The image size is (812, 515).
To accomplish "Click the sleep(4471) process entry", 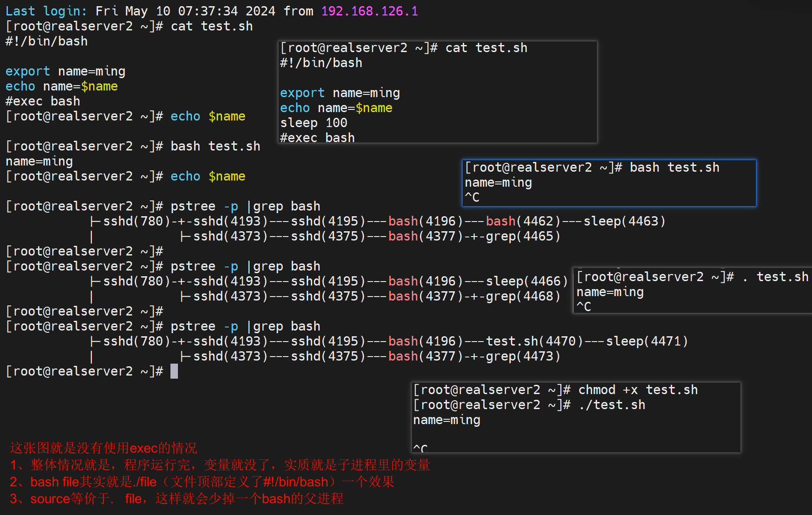I will [x=646, y=341].
